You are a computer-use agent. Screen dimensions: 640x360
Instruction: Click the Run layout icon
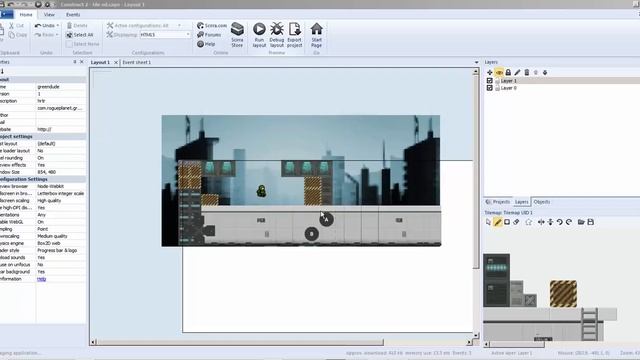click(x=259, y=29)
